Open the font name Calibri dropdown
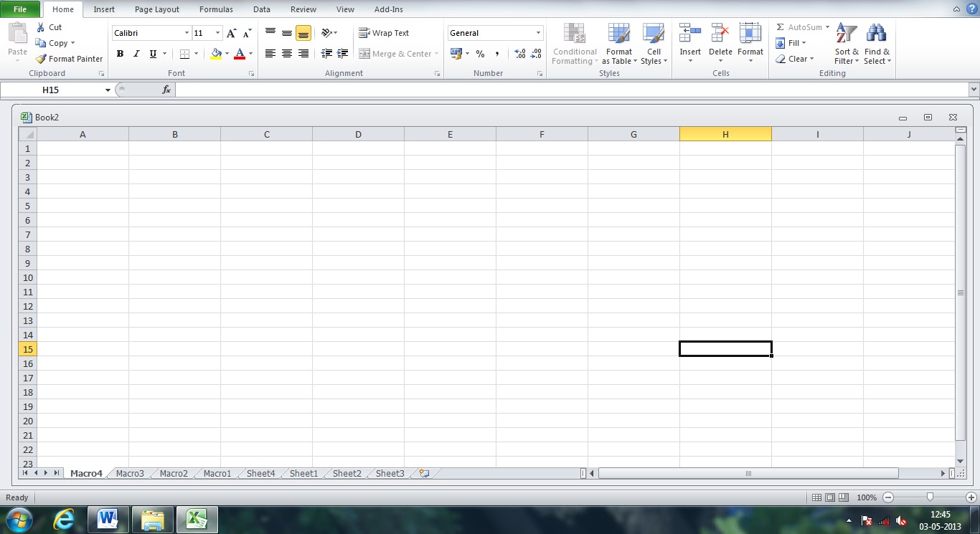980x534 pixels. pos(187,33)
